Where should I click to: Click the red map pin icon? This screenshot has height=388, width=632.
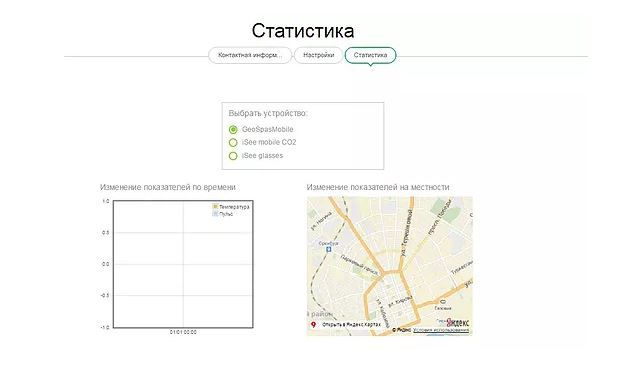[x=313, y=324]
